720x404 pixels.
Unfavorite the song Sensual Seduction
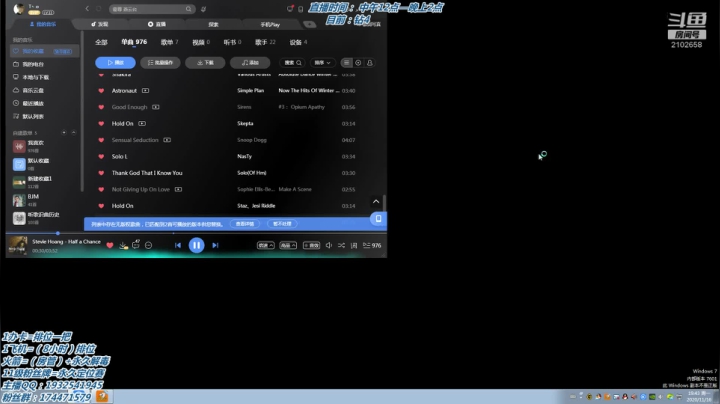pyautogui.click(x=101, y=140)
